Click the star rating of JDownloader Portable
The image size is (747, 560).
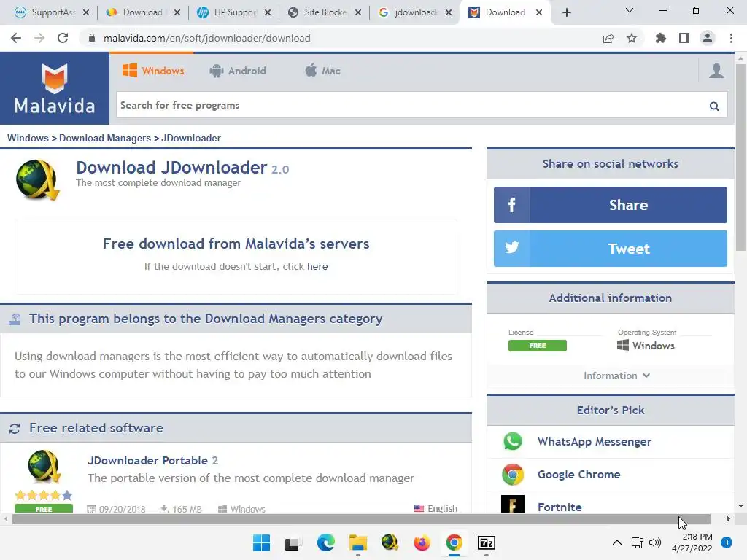[44, 495]
